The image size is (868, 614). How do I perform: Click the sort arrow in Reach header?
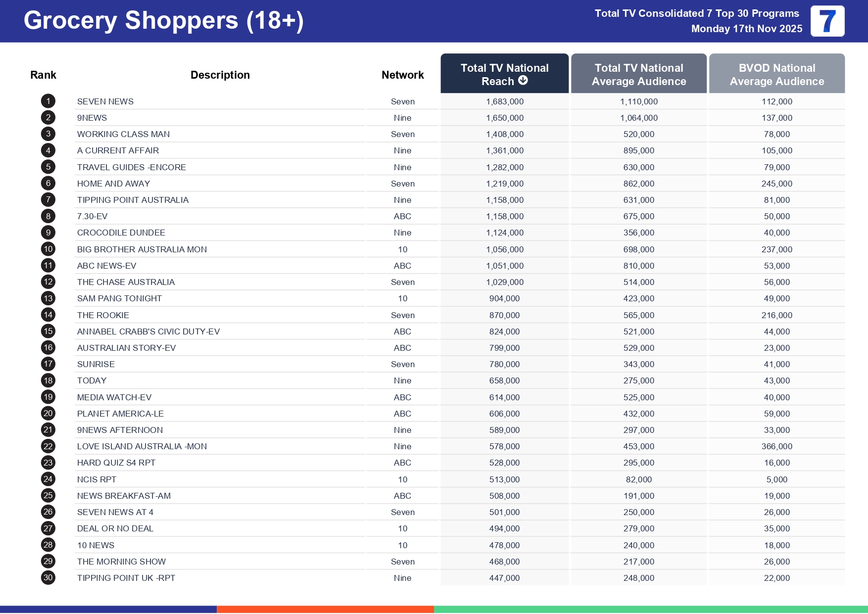523,81
